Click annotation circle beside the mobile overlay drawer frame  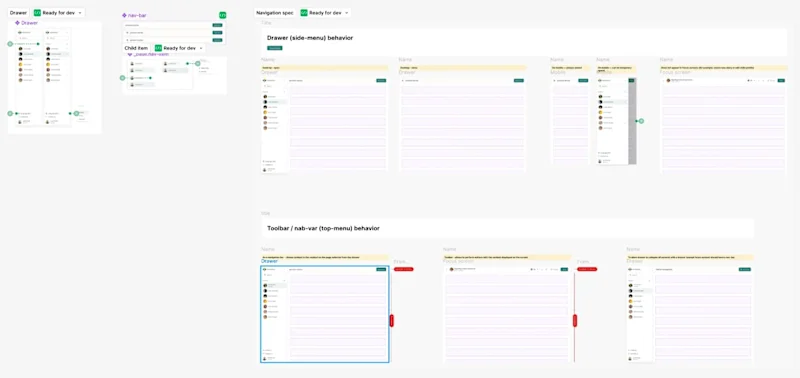pyautogui.click(x=641, y=121)
